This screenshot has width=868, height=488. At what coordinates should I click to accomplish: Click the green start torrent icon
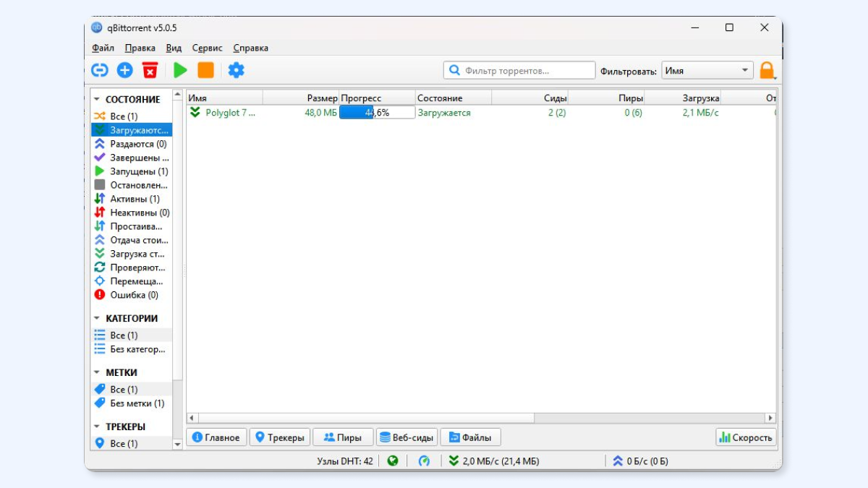point(180,70)
